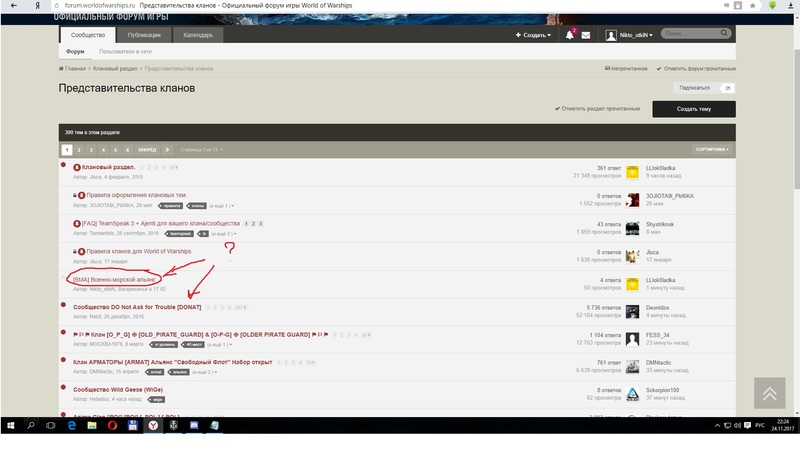
Task: Click the Создать тему button
Action: 694,109
